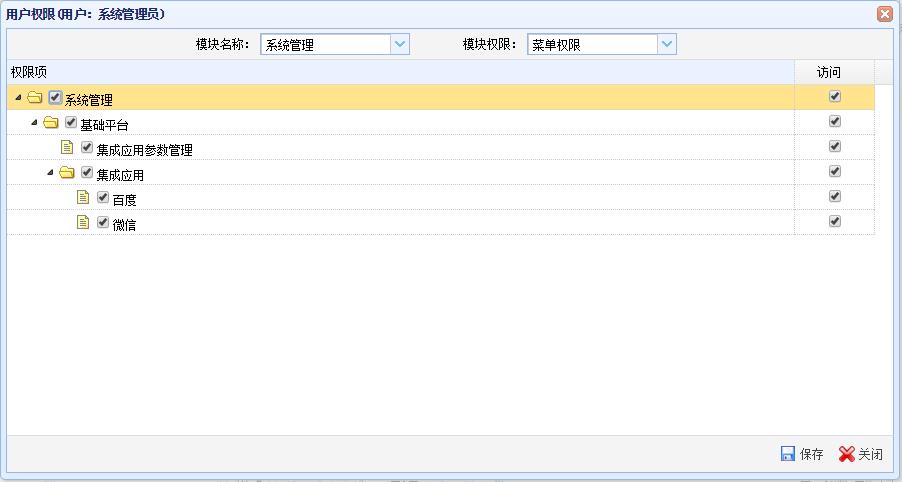Image resolution: width=902 pixels, height=482 pixels.
Task: Uncheck the tree checkbox for 集成应用参数管理
Action: 87,147
